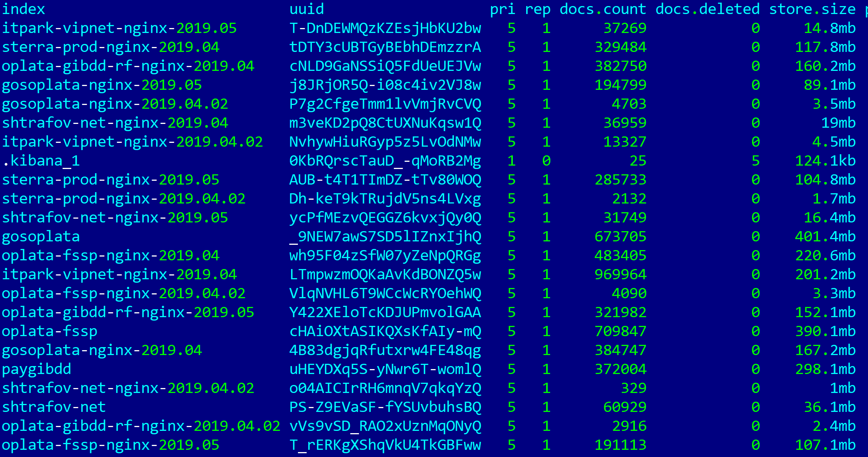
Task: Click uuid vVs9vSD_RAO2xUznMqONyQ
Action: click(x=385, y=426)
